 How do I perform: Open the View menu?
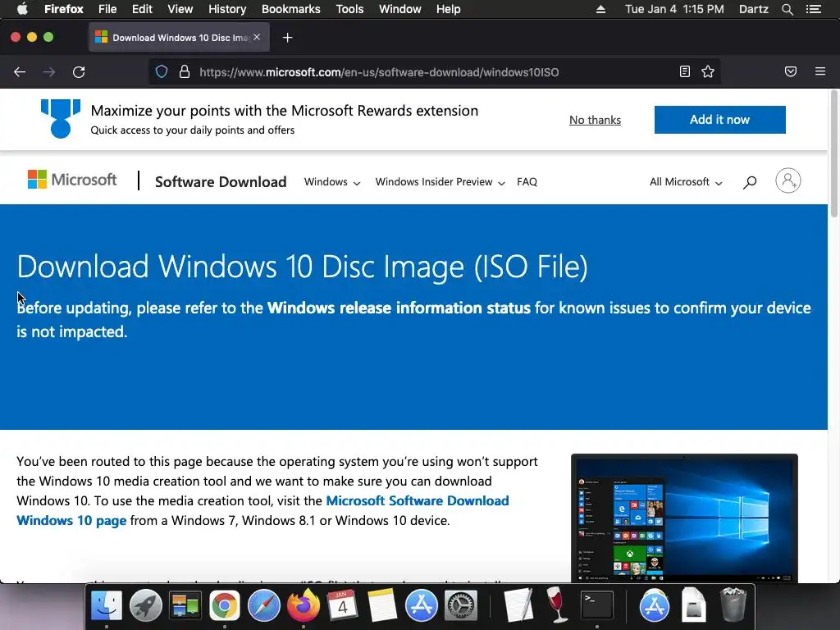180,9
